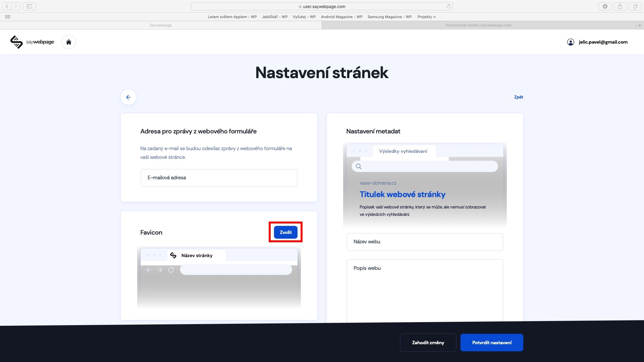Reload the page in the address bar
Image resolution: width=644 pixels, height=362 pixels.
[449, 6]
